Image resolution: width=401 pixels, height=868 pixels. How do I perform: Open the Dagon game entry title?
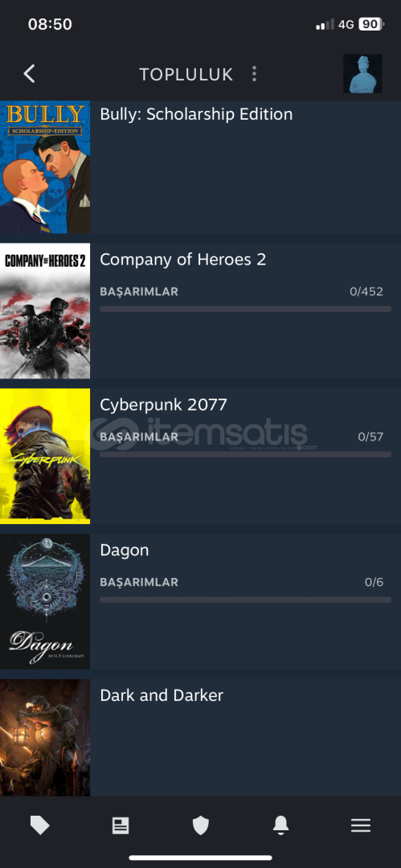click(124, 551)
